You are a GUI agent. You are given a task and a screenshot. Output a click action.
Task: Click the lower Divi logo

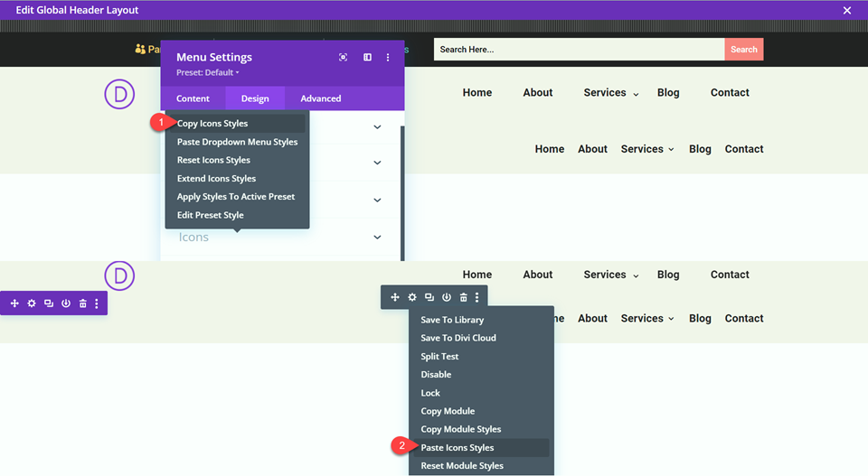[x=119, y=275]
